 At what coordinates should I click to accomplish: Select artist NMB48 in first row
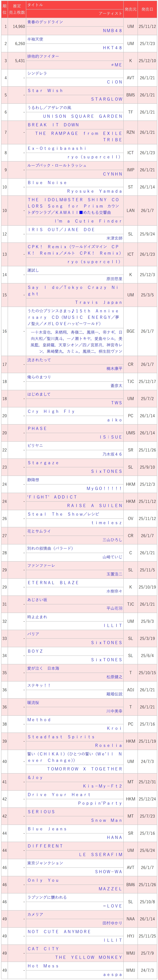pos(112,30)
